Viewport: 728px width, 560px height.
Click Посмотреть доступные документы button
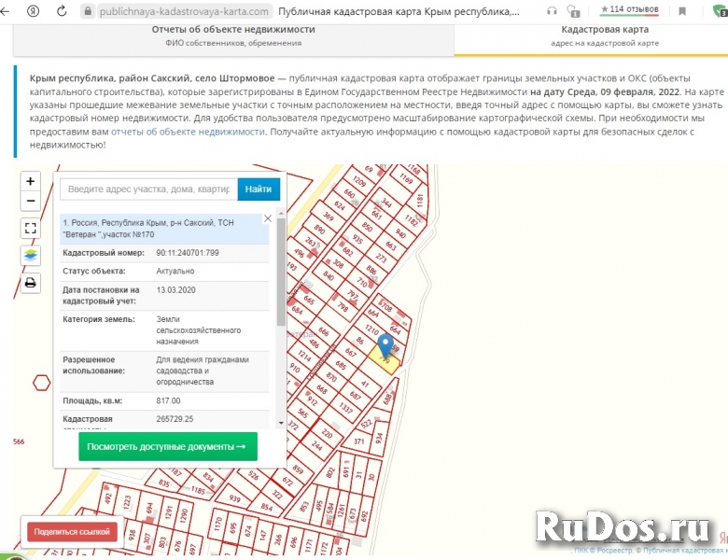(x=168, y=446)
